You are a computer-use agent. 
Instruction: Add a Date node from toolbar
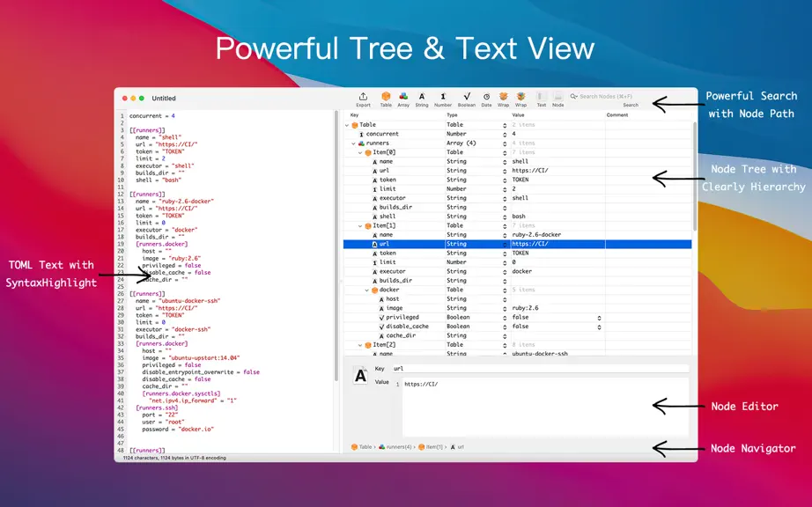click(x=486, y=99)
